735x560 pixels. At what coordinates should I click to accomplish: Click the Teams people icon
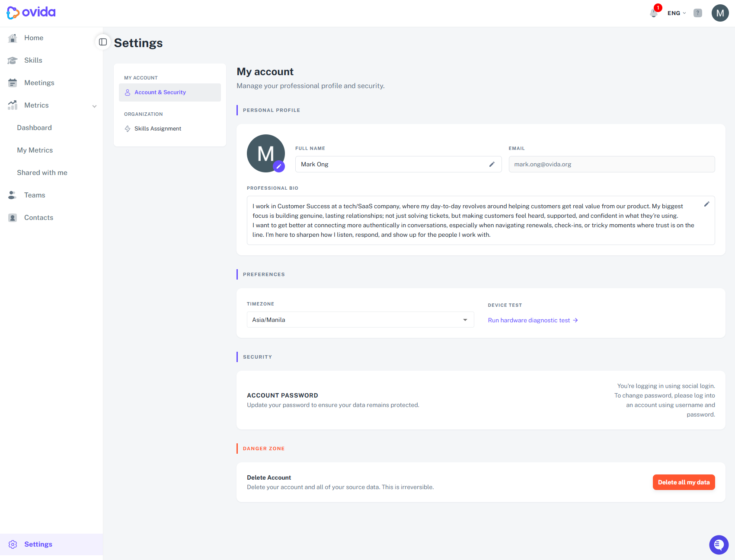pos(13,195)
